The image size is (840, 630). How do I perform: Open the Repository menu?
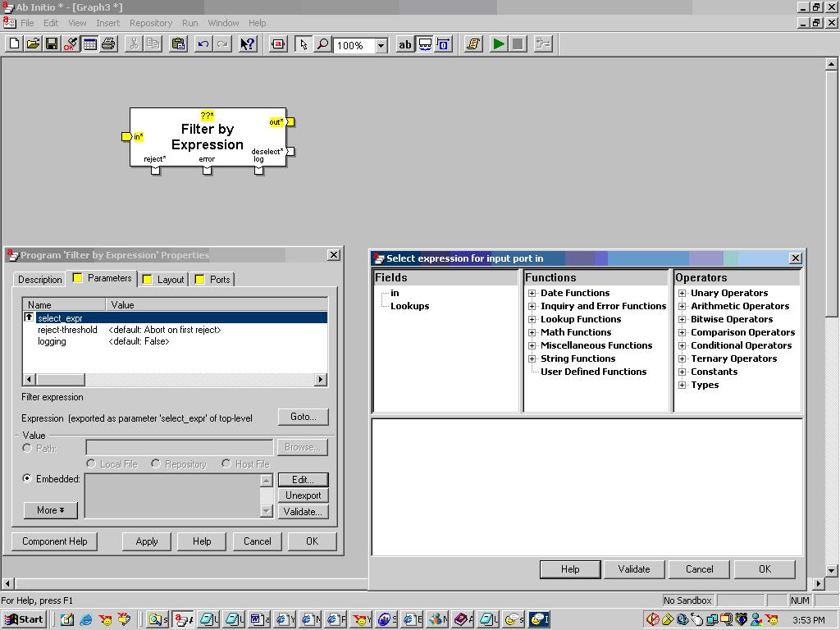pyautogui.click(x=151, y=23)
